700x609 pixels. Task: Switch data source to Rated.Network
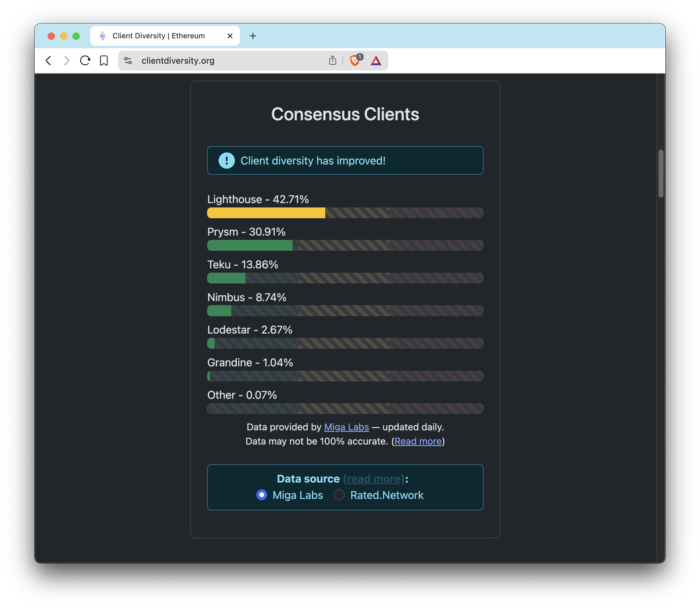pyautogui.click(x=339, y=495)
